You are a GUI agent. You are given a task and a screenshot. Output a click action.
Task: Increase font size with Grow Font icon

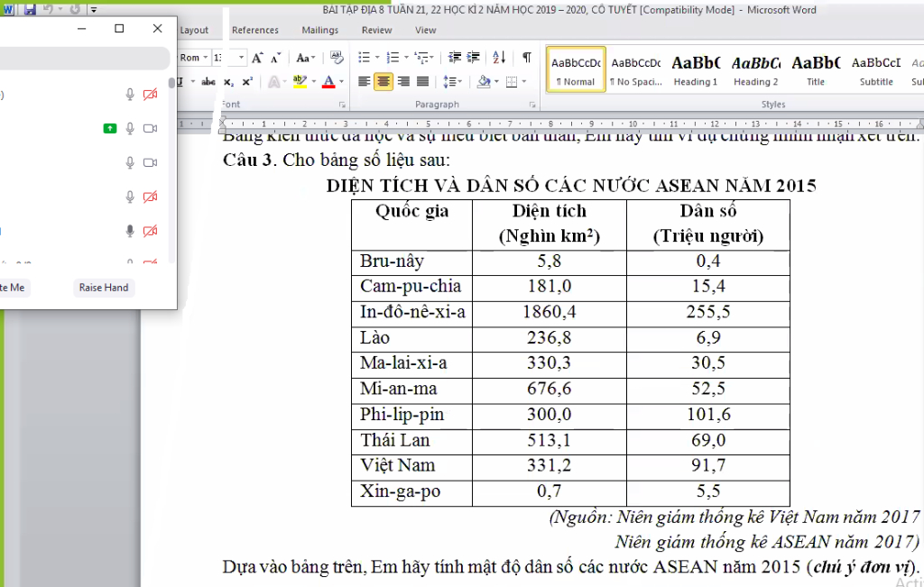pos(257,58)
